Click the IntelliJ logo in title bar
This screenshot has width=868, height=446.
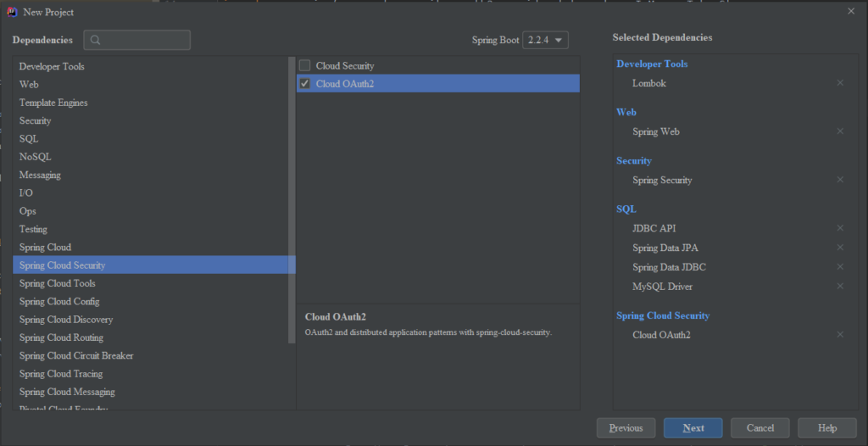tap(12, 12)
